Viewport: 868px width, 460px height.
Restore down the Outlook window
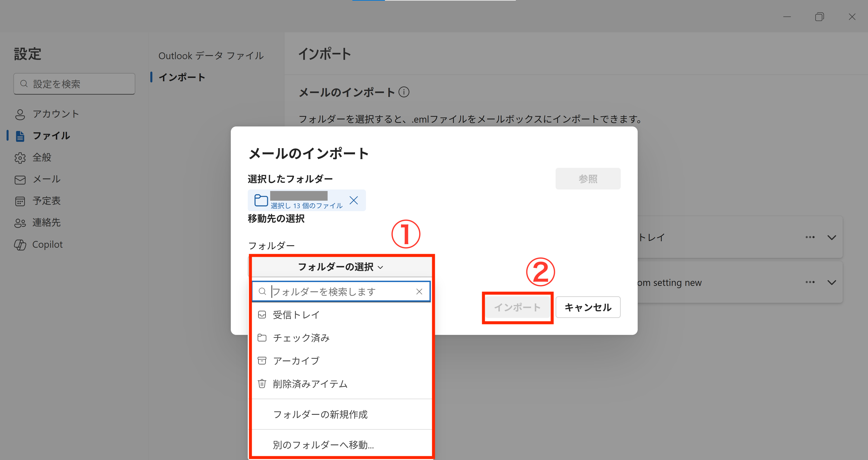coord(819,16)
